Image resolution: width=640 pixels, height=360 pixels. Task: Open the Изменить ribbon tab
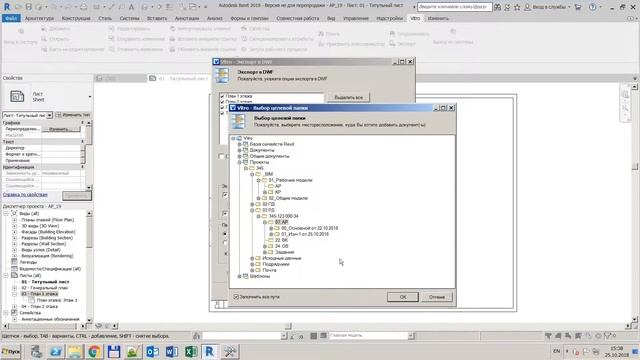[x=438, y=18]
